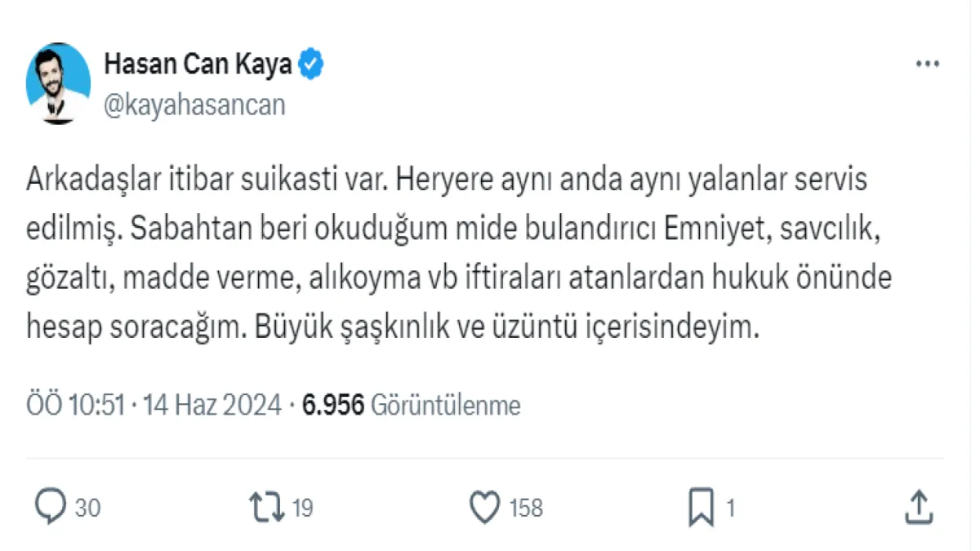Screen dimensions: 980x551
Task: Click the date 14 Haz 2024
Action: pos(212,405)
